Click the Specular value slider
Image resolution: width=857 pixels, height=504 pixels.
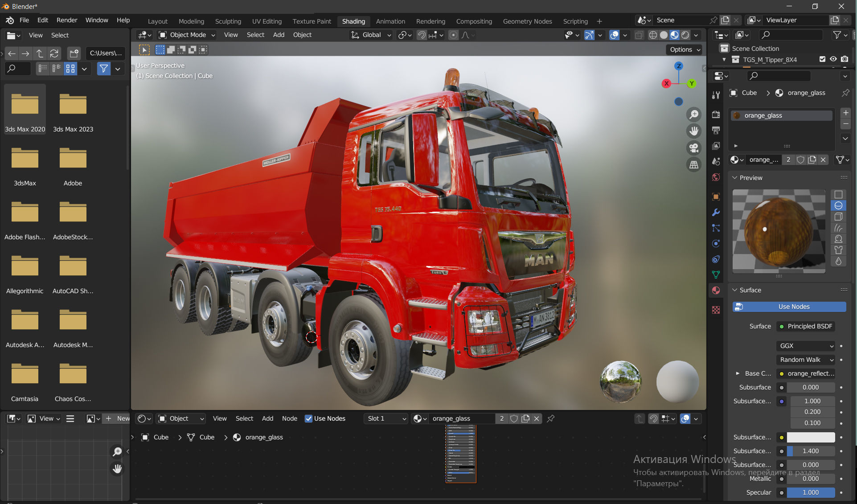click(811, 492)
